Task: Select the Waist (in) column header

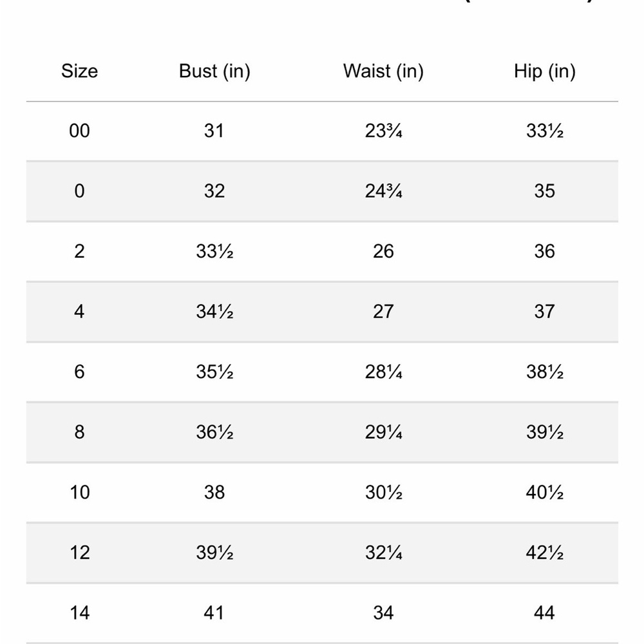Action: [x=383, y=71]
